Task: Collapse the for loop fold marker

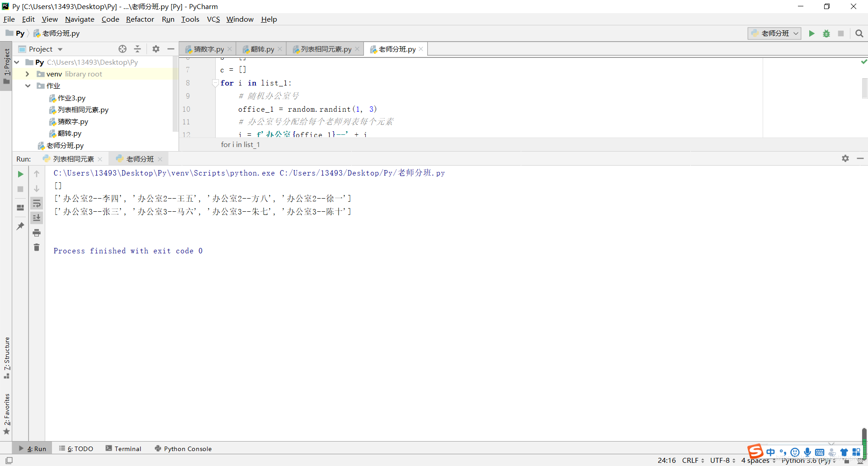Action: [216, 83]
